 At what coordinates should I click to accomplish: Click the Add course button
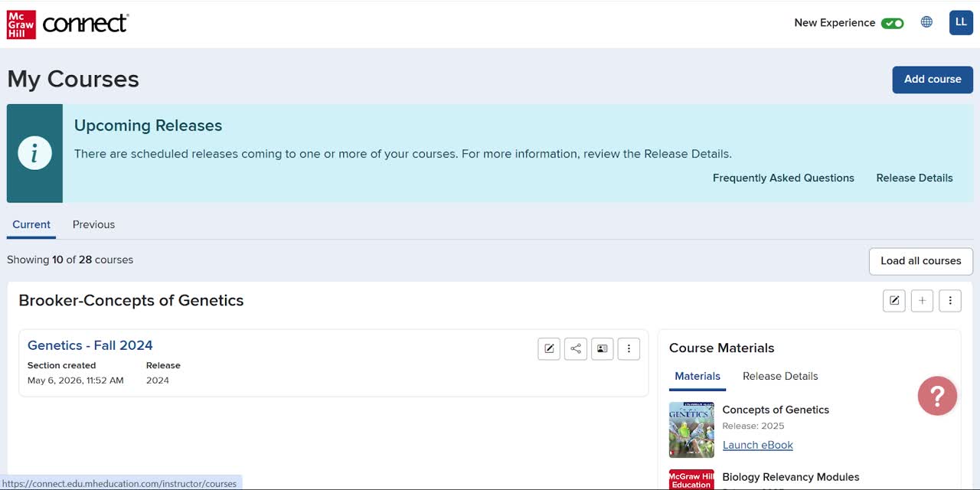point(933,79)
